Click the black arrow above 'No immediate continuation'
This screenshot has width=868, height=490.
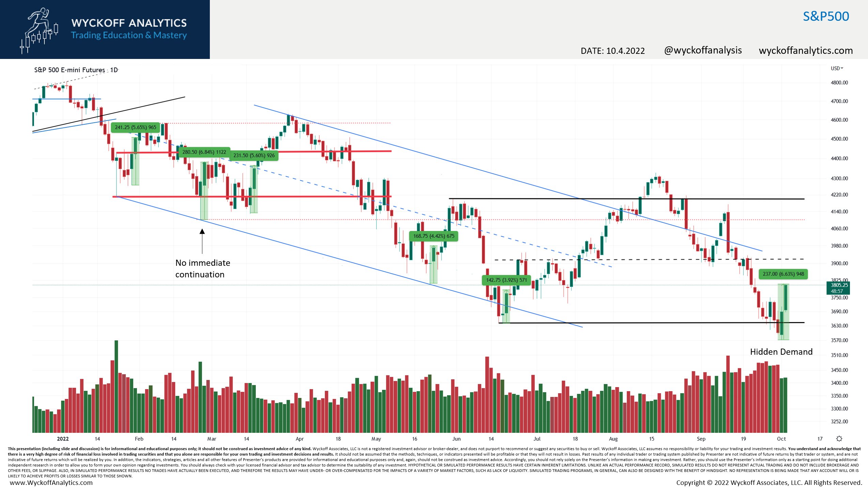click(x=202, y=241)
